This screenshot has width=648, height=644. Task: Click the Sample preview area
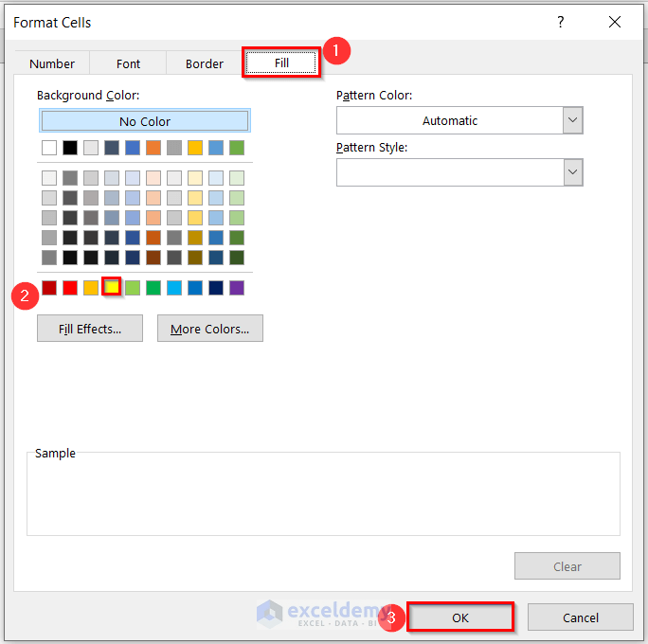[323, 495]
